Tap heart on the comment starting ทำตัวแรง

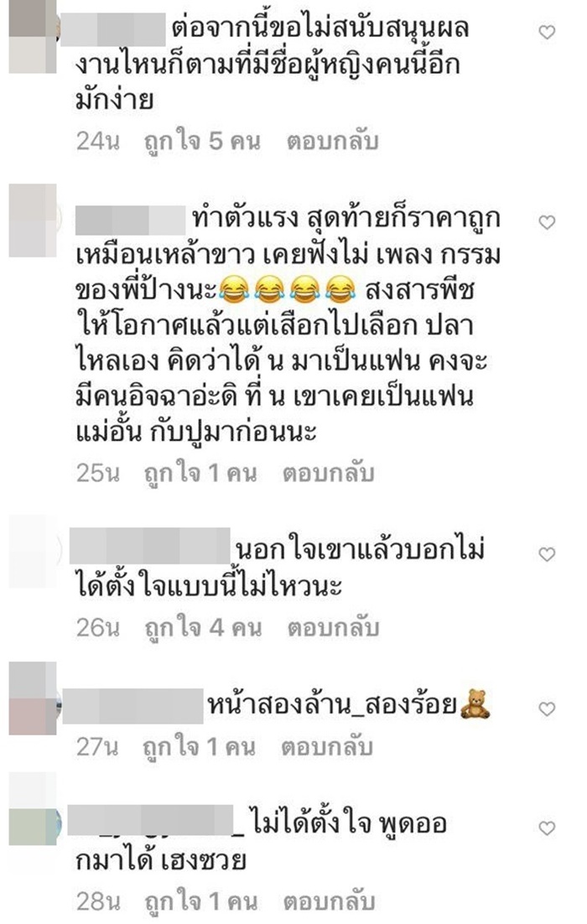click(547, 222)
